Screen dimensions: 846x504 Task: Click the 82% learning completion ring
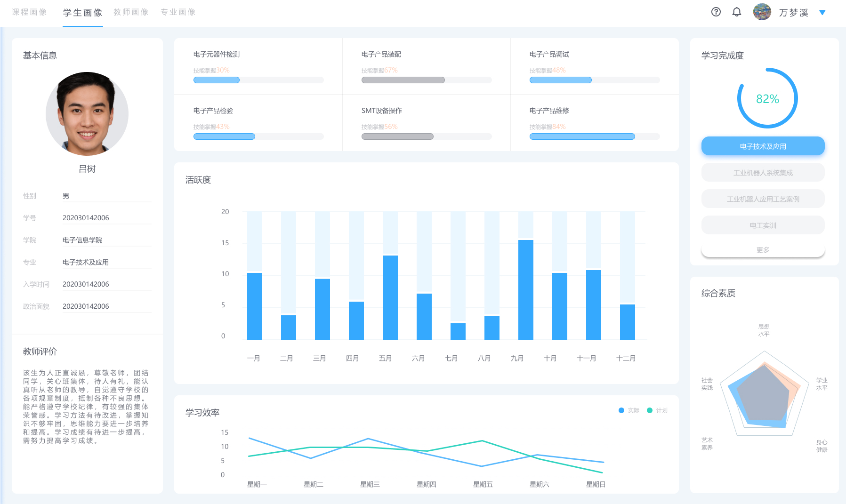(x=767, y=99)
